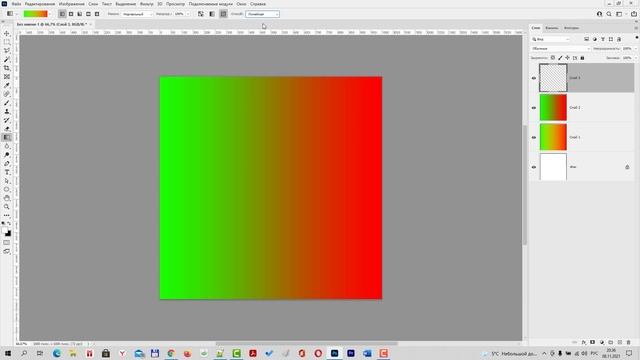This screenshot has height=360, width=640.
Task: Open the Редактирование menu
Action: (40, 4)
